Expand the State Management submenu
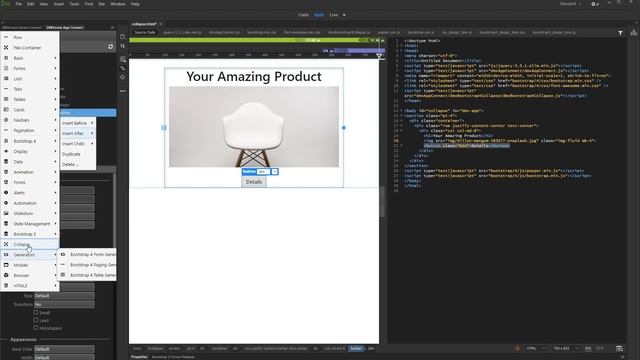This screenshot has width=640, height=360. (x=30, y=224)
